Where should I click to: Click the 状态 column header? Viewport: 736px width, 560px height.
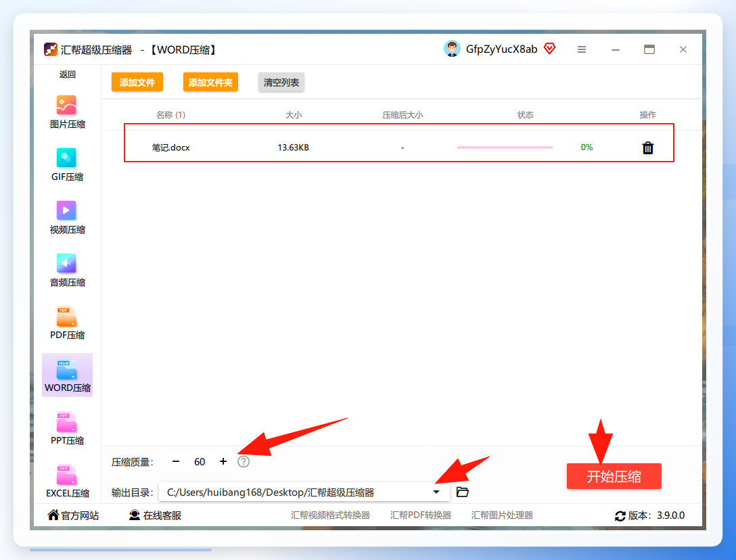pos(525,115)
